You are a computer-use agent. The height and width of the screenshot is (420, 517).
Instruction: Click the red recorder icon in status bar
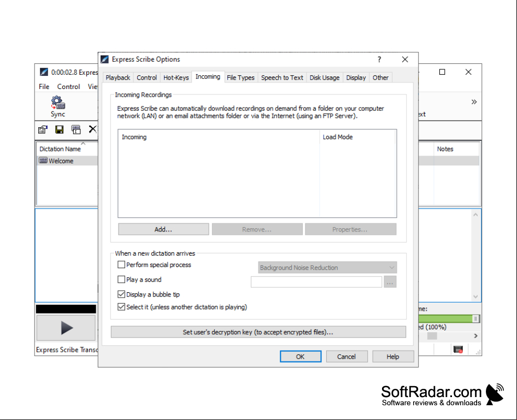[459, 349]
